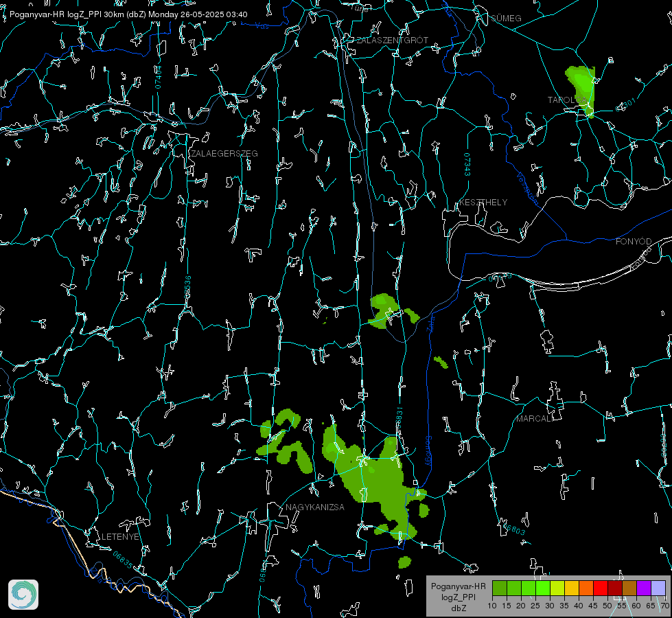
Task: Click the road number label 06835
Action: (x=123, y=560)
